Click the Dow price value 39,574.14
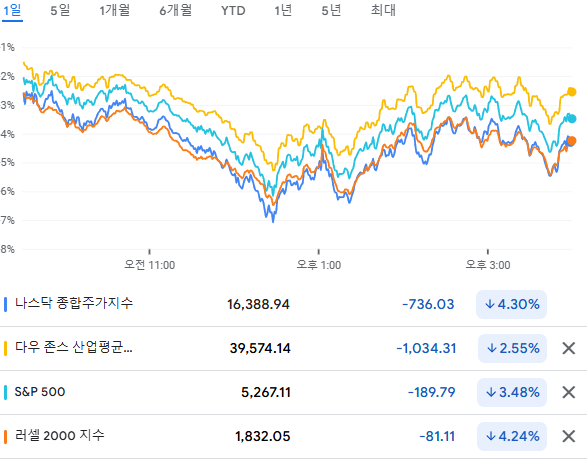 coord(260,348)
